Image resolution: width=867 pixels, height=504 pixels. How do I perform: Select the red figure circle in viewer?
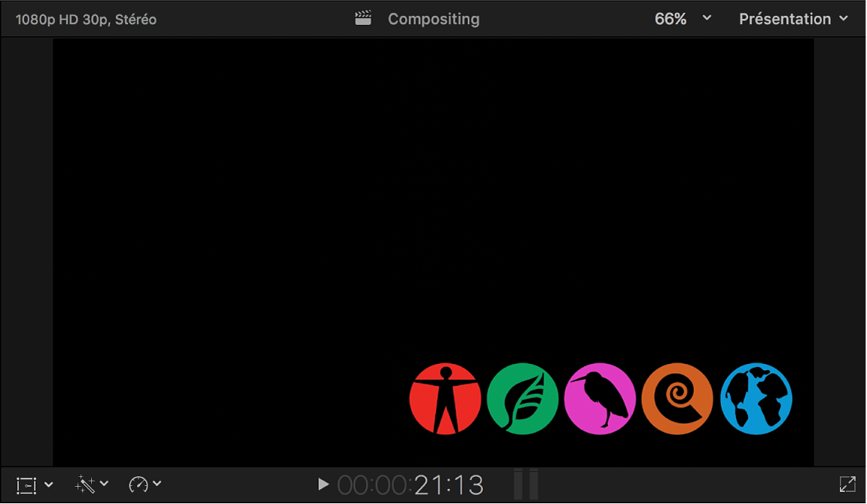click(x=445, y=399)
